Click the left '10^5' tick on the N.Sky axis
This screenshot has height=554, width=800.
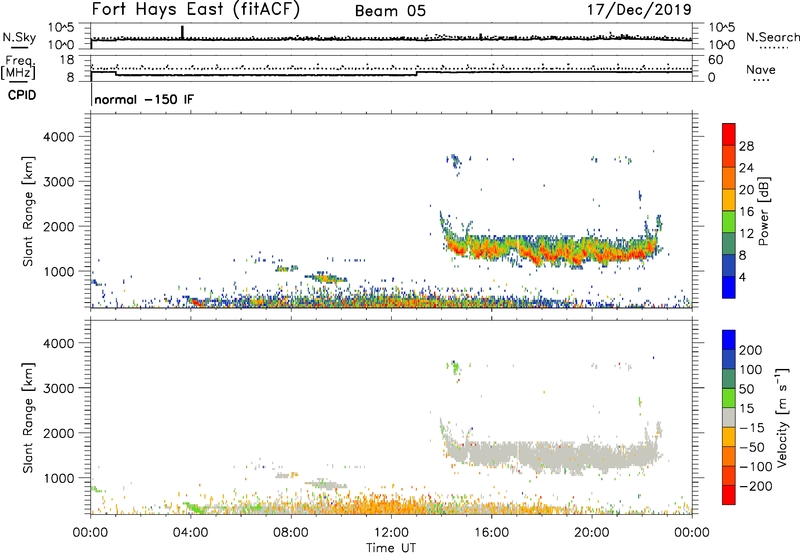pyautogui.click(x=61, y=27)
